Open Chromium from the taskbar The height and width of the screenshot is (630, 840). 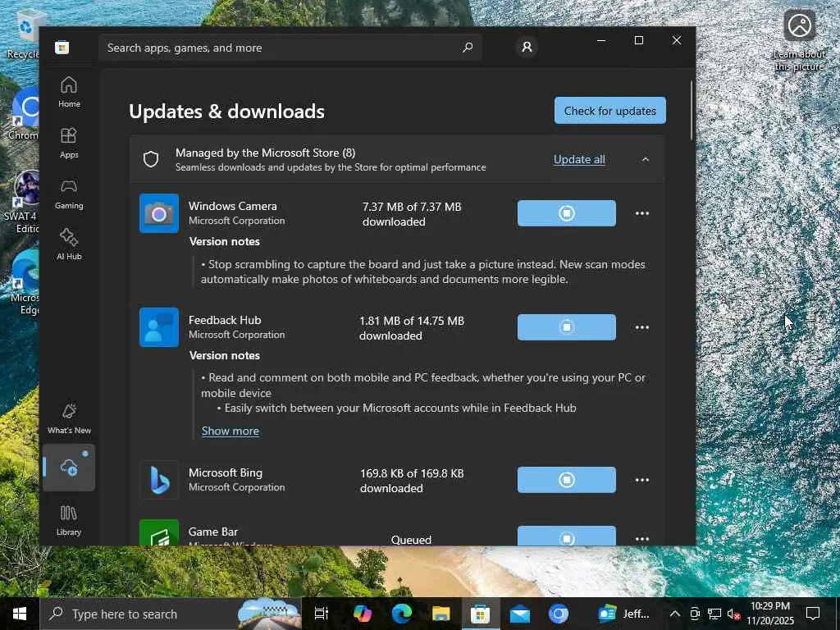(x=559, y=614)
